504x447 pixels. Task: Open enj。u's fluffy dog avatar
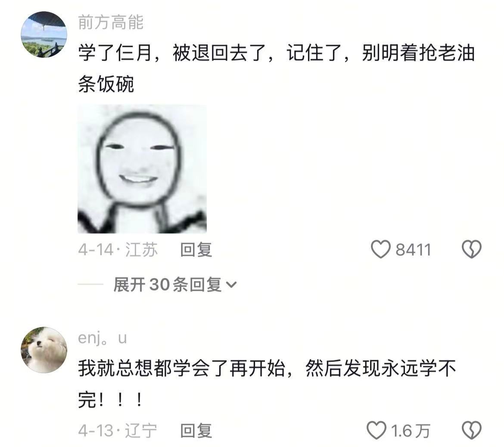pos(44,350)
